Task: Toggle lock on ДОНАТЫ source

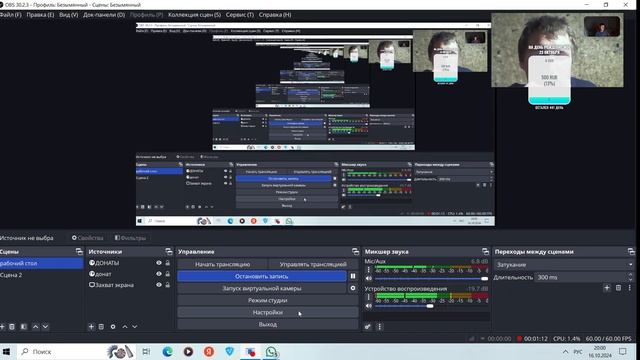Action: click(x=167, y=263)
